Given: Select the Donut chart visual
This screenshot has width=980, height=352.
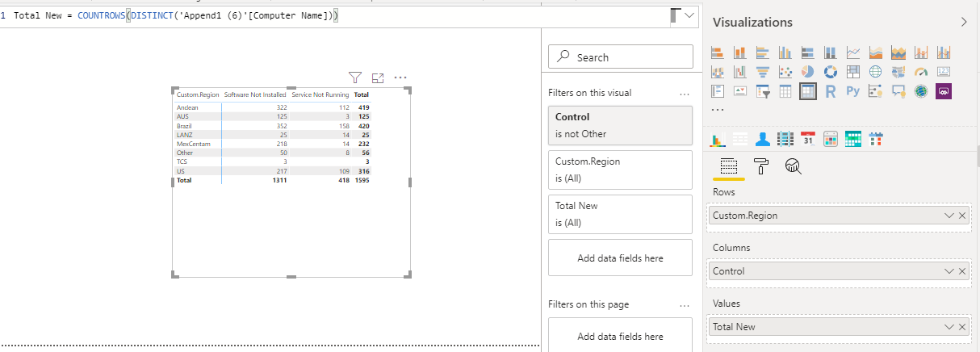Looking at the screenshot, I should pyautogui.click(x=830, y=72).
